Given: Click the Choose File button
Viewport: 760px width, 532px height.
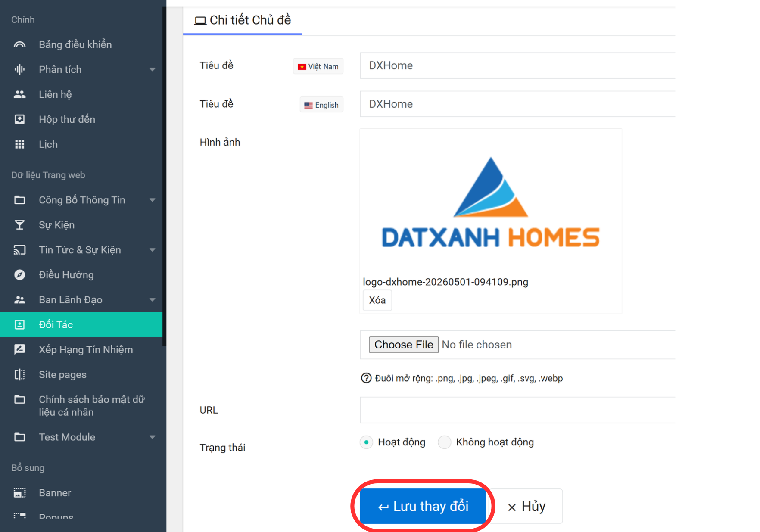Looking at the screenshot, I should click(x=404, y=345).
